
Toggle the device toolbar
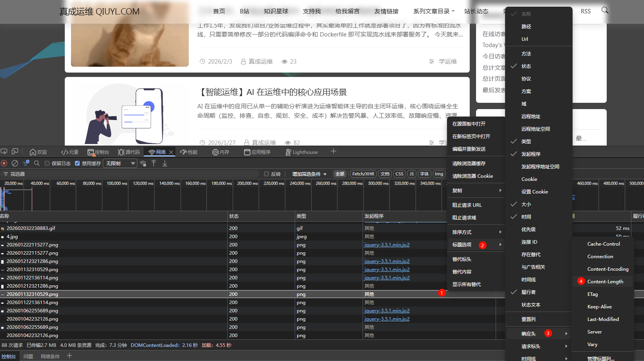pyautogui.click(x=15, y=151)
